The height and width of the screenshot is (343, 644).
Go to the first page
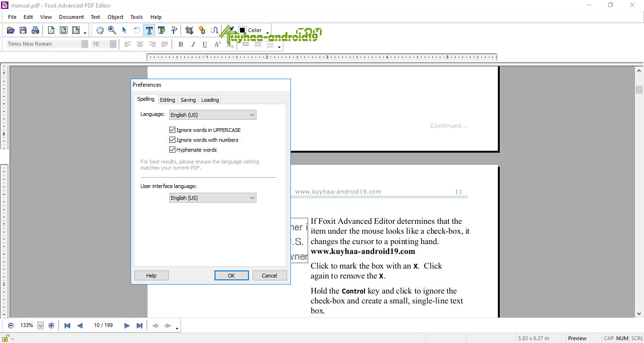[x=67, y=326]
